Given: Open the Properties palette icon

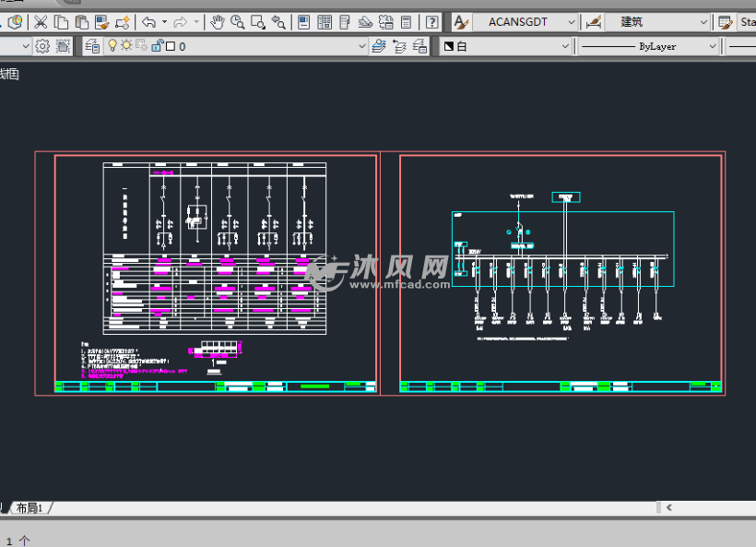Looking at the screenshot, I should click(303, 22).
